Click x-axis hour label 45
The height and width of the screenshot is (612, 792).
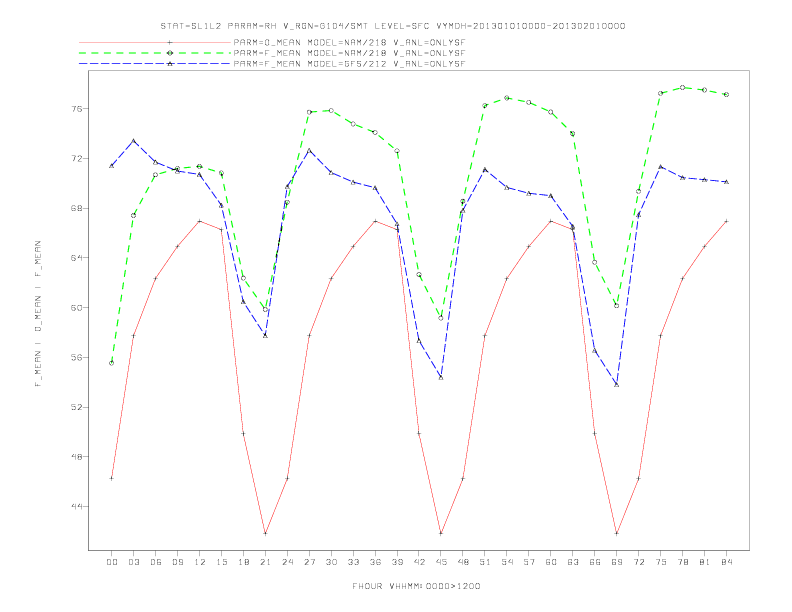[441, 562]
